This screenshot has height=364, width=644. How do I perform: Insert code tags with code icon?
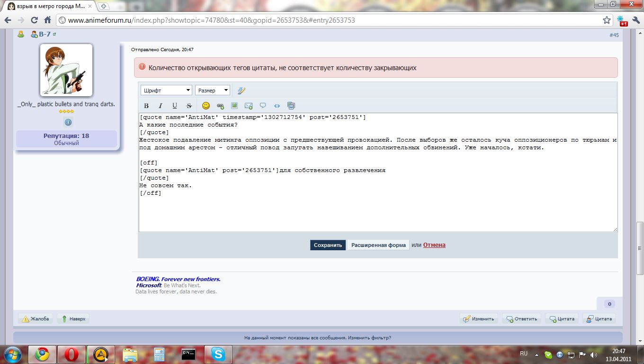(277, 106)
